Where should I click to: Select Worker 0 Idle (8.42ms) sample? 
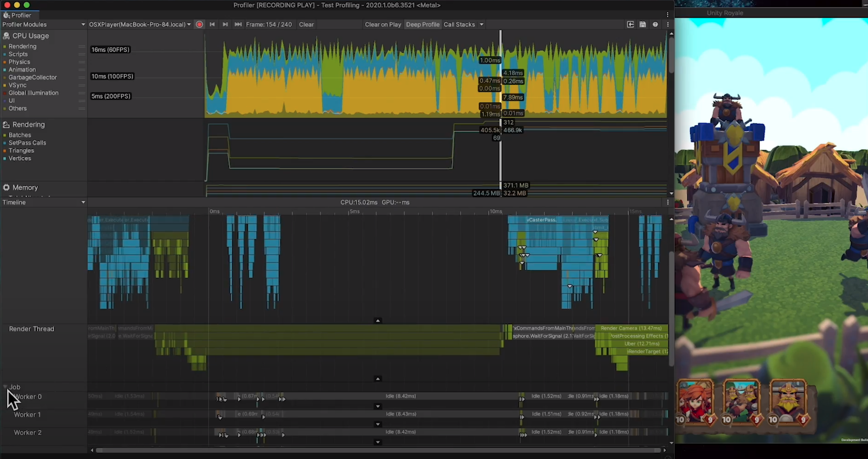401,396
